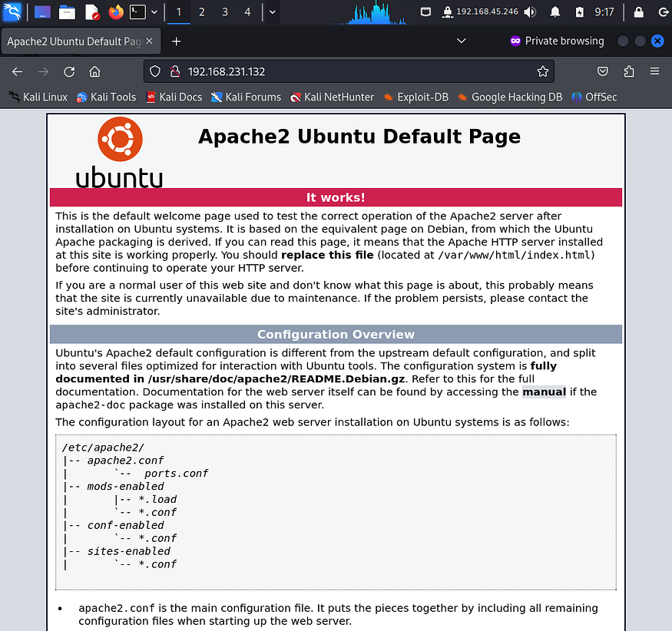Expand the list all tabs chevron
The height and width of the screenshot is (631, 672).
pos(461,41)
